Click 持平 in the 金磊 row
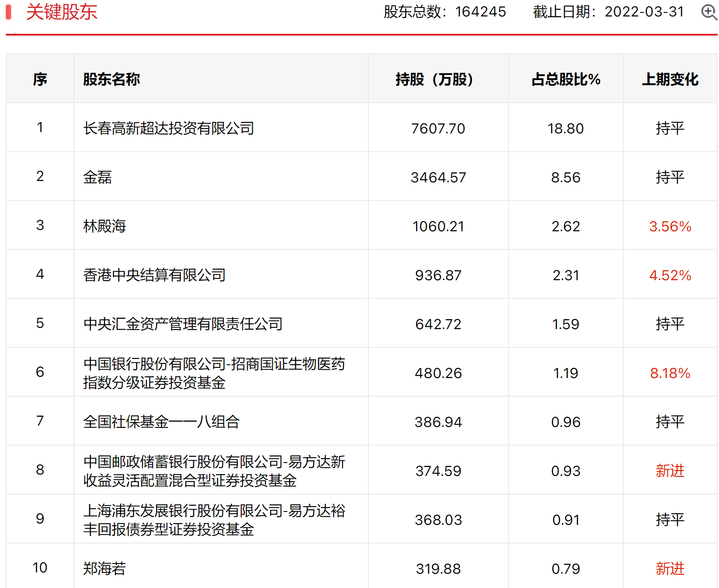The image size is (719, 588). (x=670, y=177)
